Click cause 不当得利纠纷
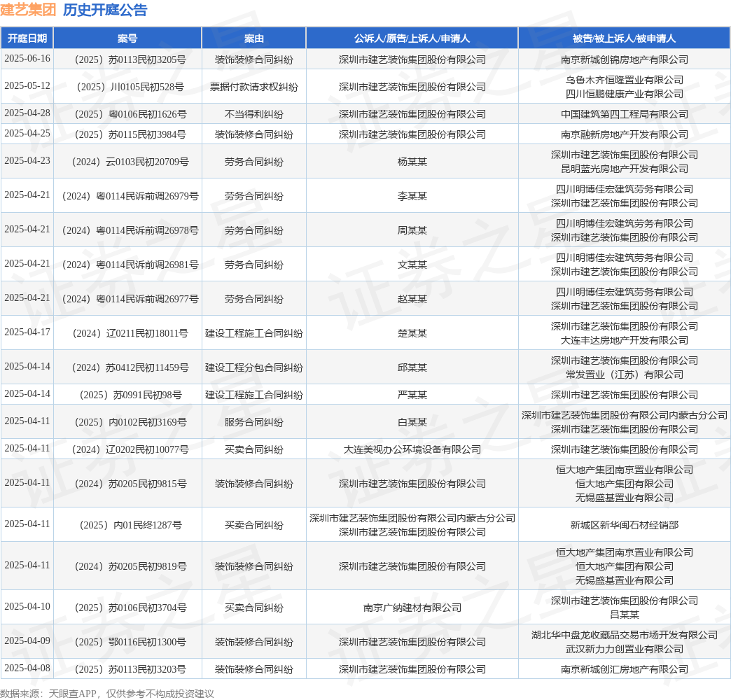 point(253,114)
